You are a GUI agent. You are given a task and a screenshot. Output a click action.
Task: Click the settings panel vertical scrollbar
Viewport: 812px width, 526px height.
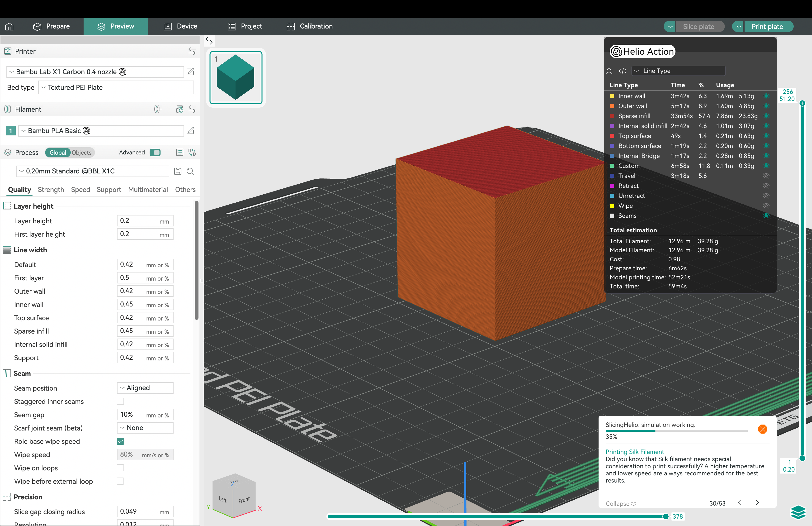(x=197, y=260)
